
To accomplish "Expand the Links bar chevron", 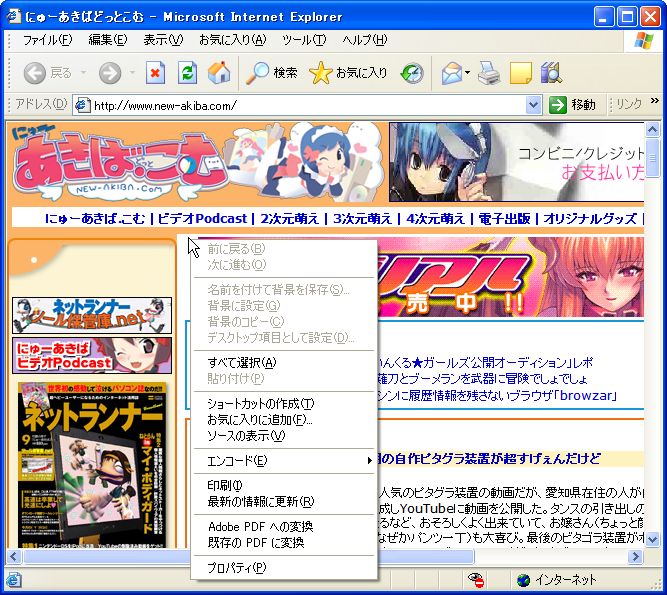I will (x=654, y=101).
